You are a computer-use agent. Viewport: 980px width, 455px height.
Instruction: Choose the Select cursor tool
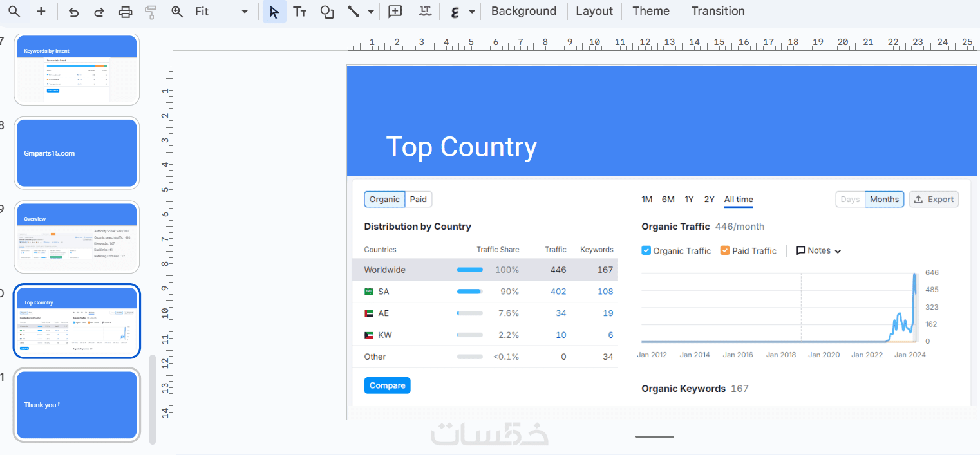point(274,12)
